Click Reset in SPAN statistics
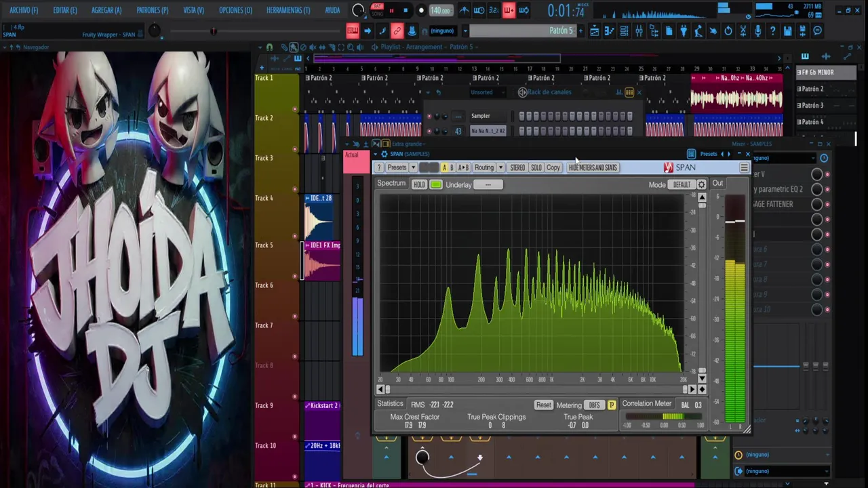 [544, 405]
